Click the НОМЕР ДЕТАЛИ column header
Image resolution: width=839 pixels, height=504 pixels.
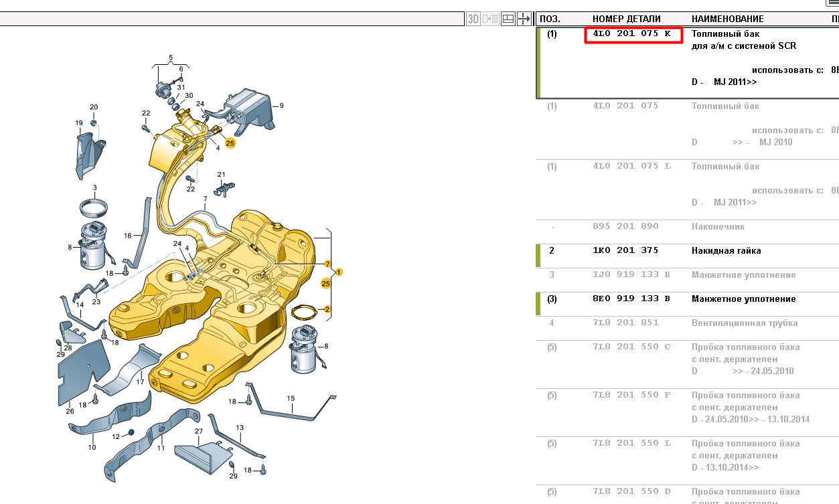(x=626, y=19)
